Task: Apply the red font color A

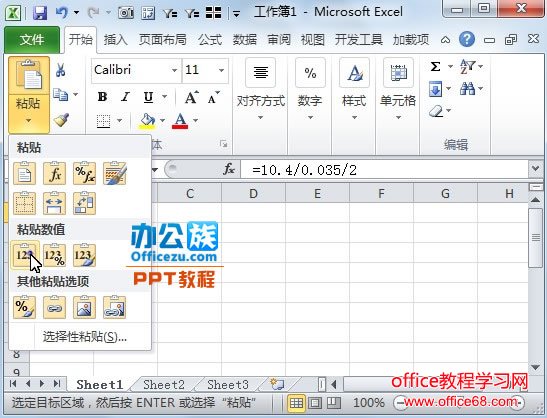Action: 180,121
